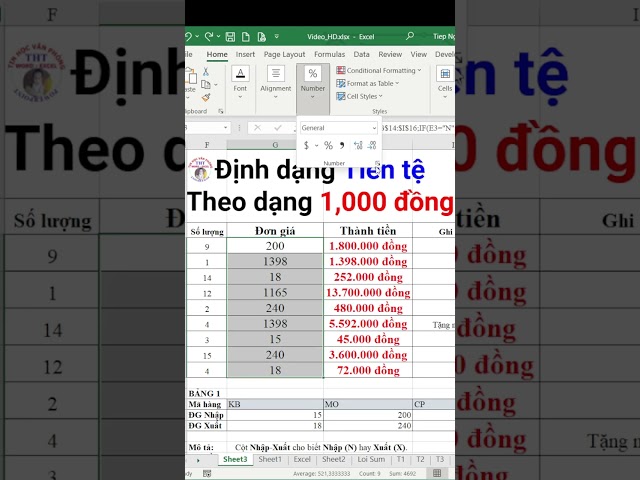Open the Format as Table gallery
The image size is (640, 480).
click(x=367, y=83)
